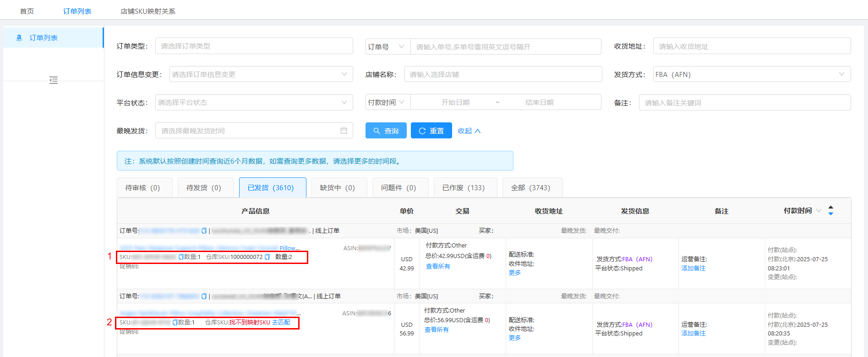This screenshot has height=357, width=868.
Task: Sort 付款时间 ascending with up arrow
Action: [830, 208]
